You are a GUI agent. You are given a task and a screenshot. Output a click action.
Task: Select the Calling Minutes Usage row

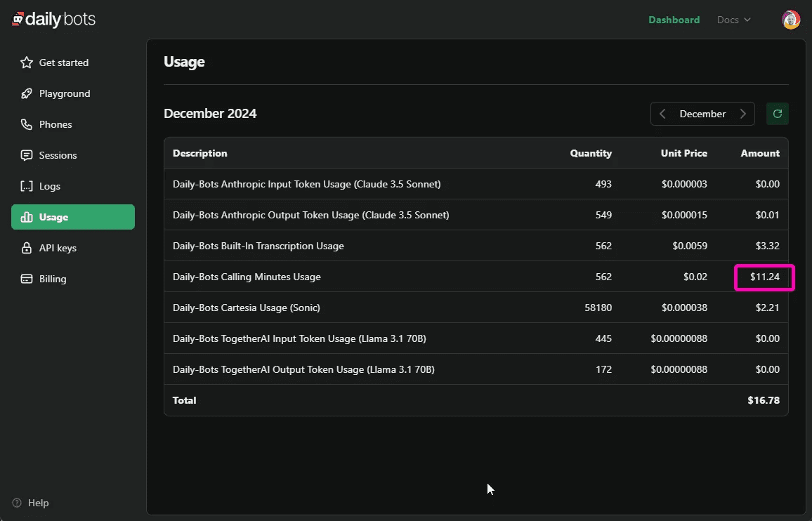click(x=247, y=277)
